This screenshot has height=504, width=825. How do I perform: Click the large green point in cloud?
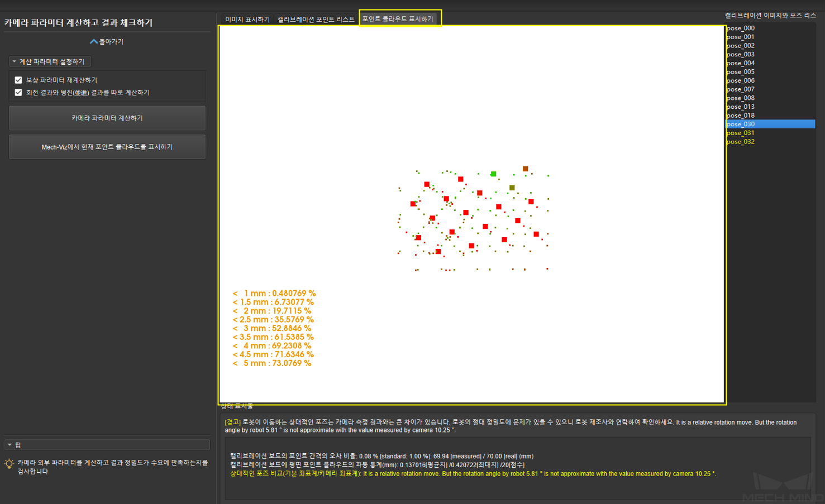[493, 174]
